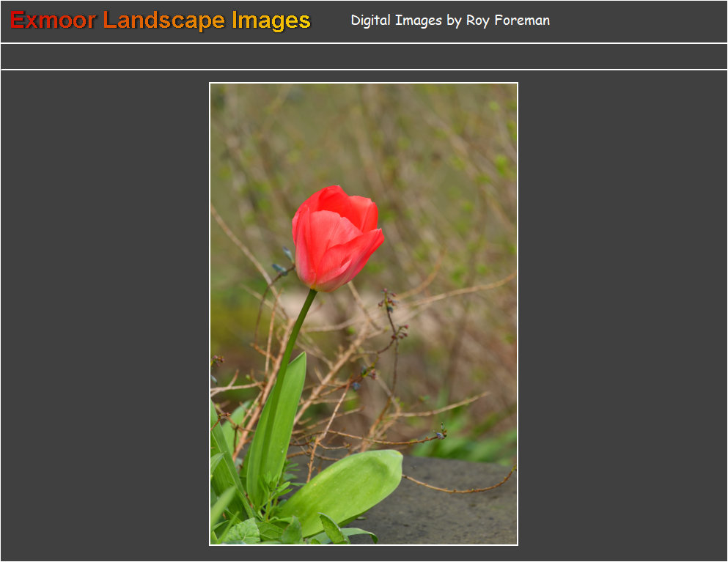
Task: Click the blurred twigs above the tulip
Action: pyautogui.click(x=367, y=132)
